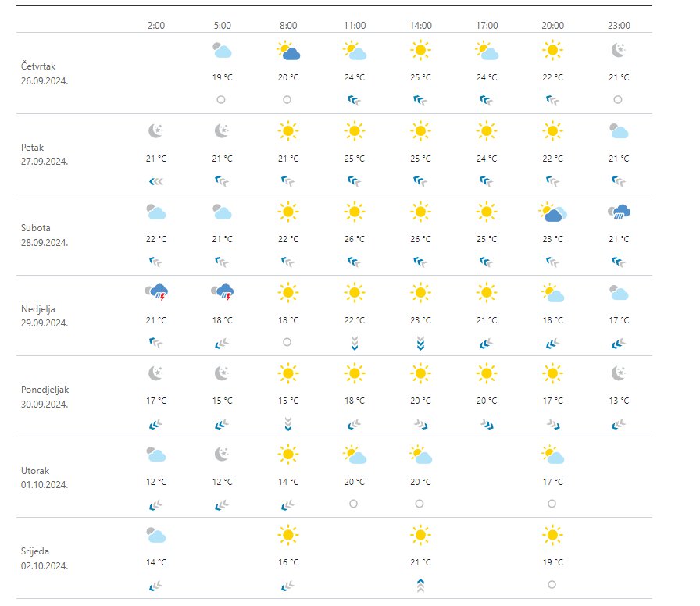Click the calm wind circle for Četvrtak 5:00
Screen dimensions: 700x606
[221, 99]
